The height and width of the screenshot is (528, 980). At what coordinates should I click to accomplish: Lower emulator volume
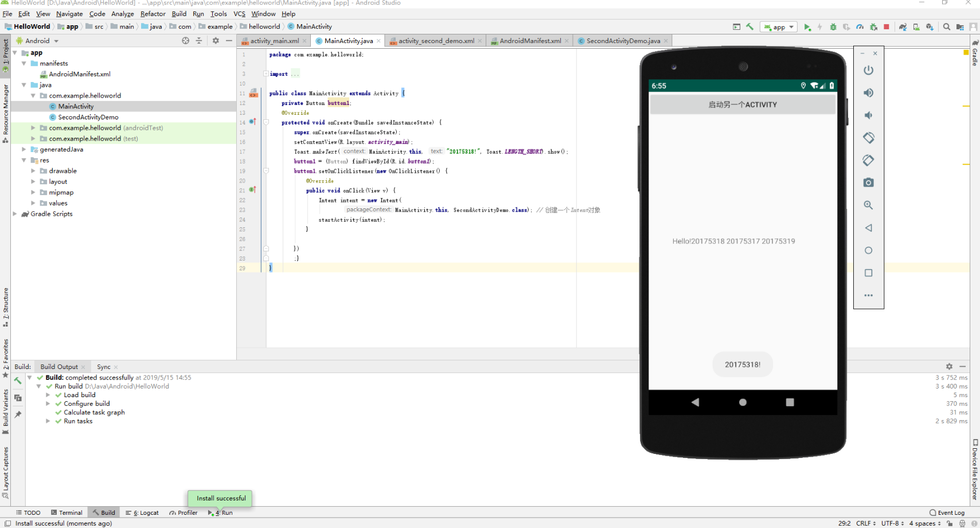click(869, 115)
